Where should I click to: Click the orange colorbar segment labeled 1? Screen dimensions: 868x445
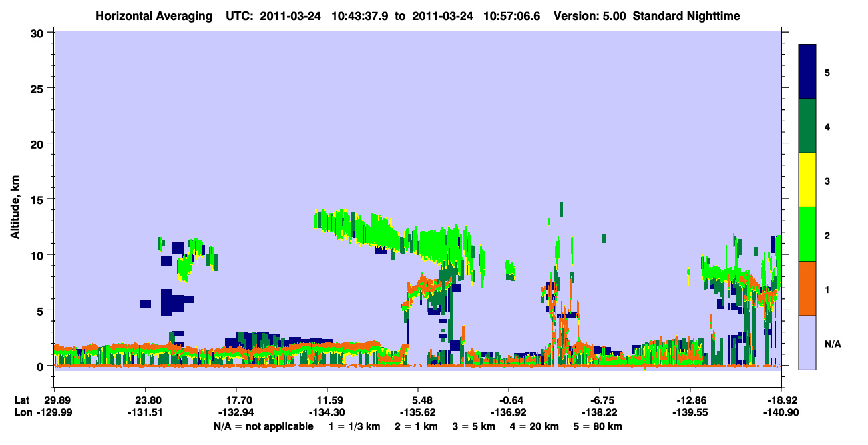tap(807, 288)
